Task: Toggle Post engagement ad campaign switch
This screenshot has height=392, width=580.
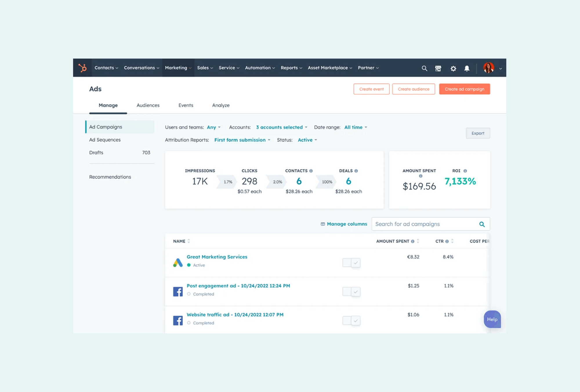Action: pyautogui.click(x=351, y=291)
